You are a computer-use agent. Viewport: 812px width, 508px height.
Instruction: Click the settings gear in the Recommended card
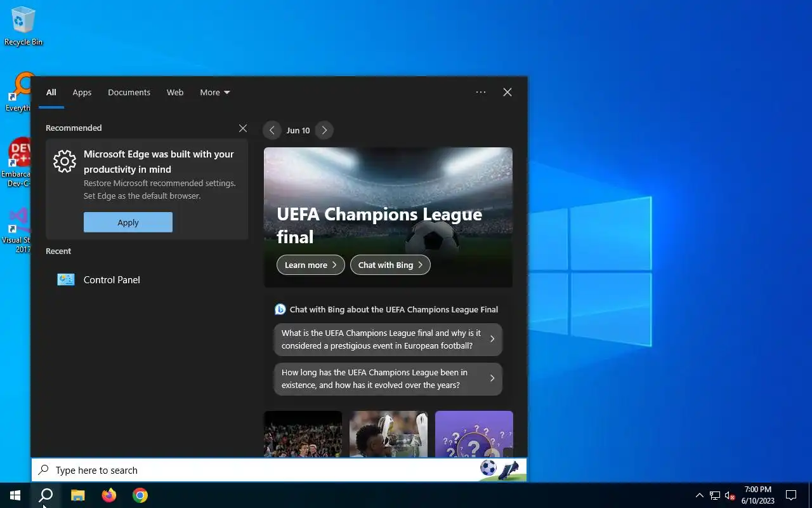[65, 161]
